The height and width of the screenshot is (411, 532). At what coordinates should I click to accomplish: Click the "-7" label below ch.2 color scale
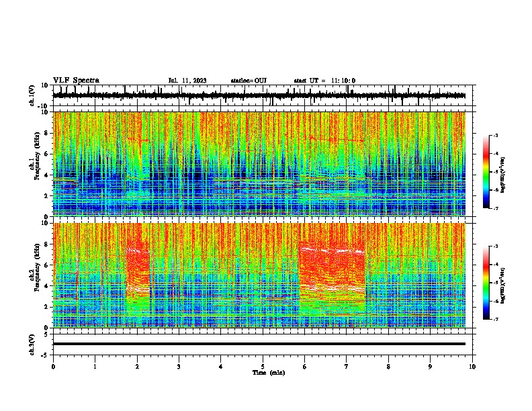click(x=496, y=319)
